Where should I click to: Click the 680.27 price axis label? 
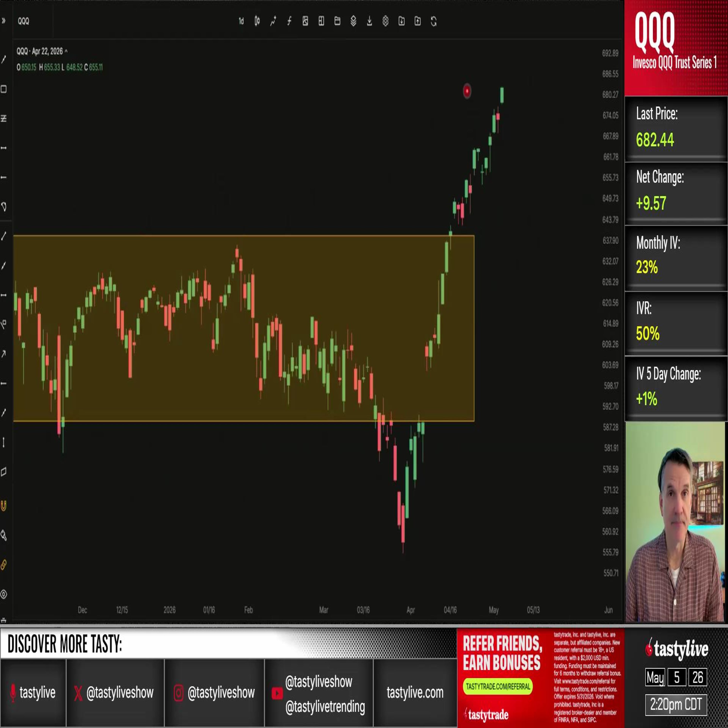click(x=610, y=95)
